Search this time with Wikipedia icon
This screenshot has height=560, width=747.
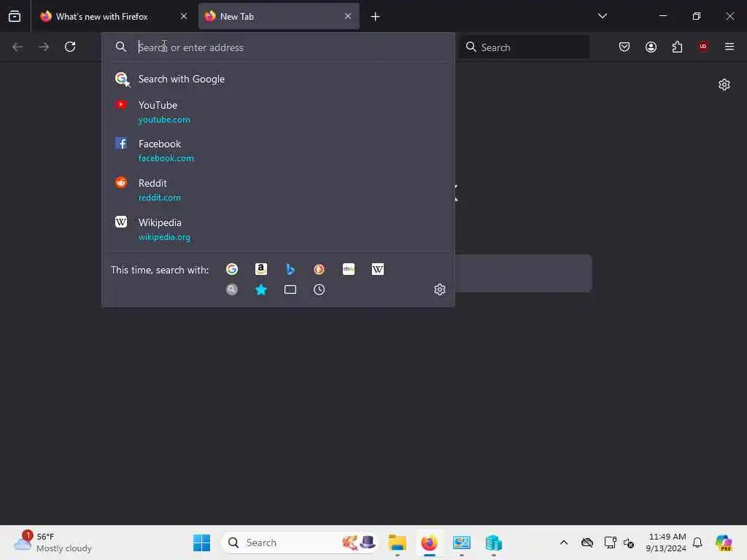pyautogui.click(x=378, y=270)
